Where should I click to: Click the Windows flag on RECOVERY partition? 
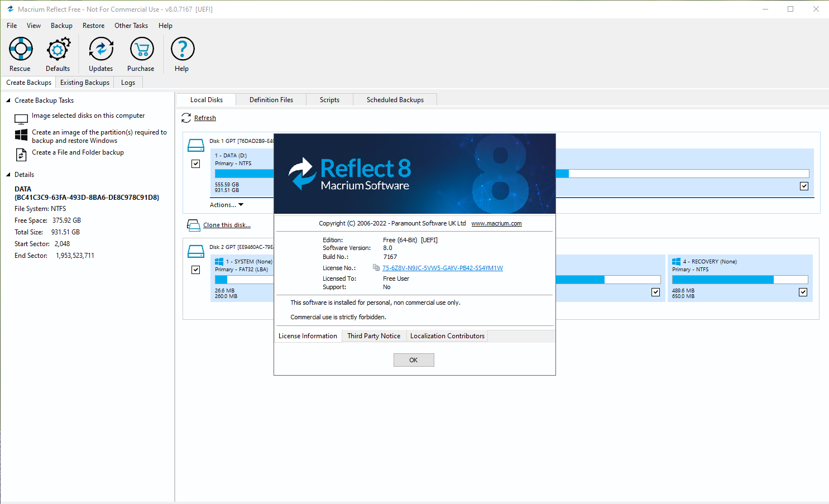pos(676,261)
